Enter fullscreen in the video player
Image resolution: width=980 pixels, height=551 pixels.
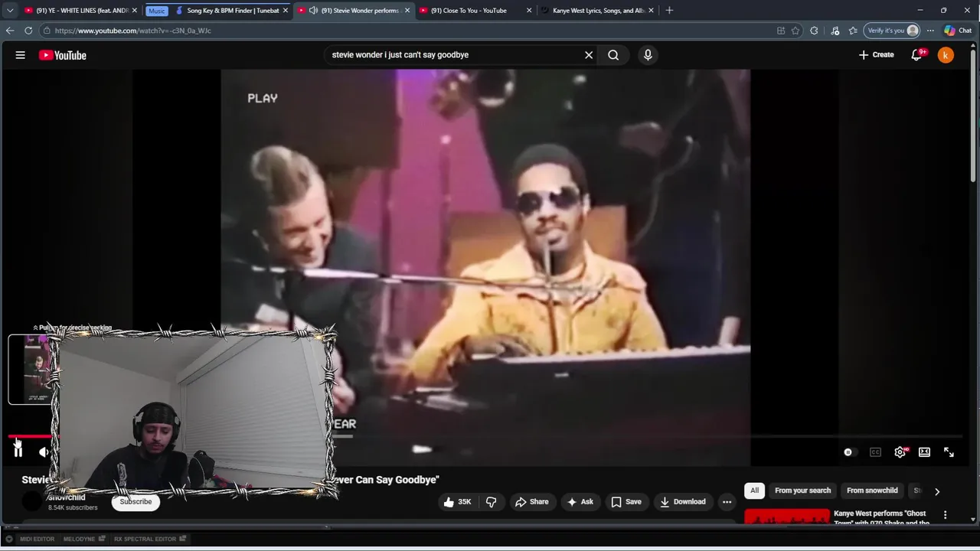tap(949, 452)
